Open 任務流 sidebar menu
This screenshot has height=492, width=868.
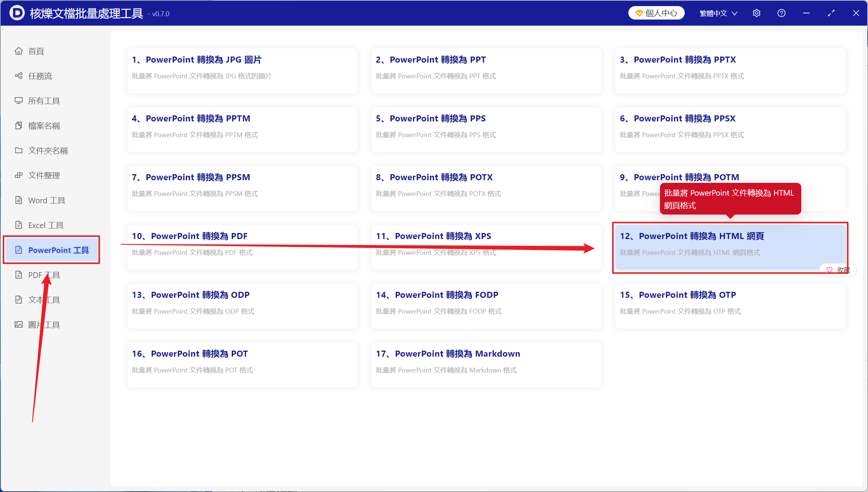tap(51, 76)
